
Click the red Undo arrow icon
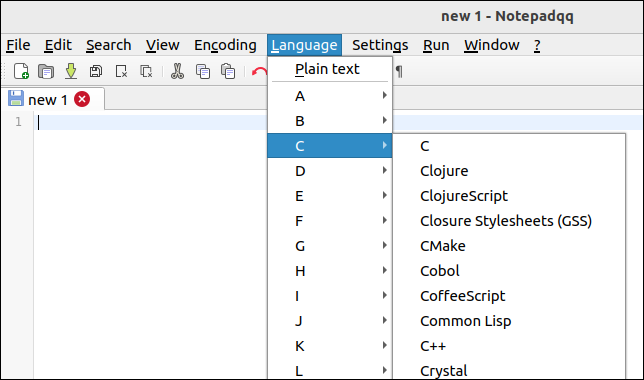coord(259,72)
